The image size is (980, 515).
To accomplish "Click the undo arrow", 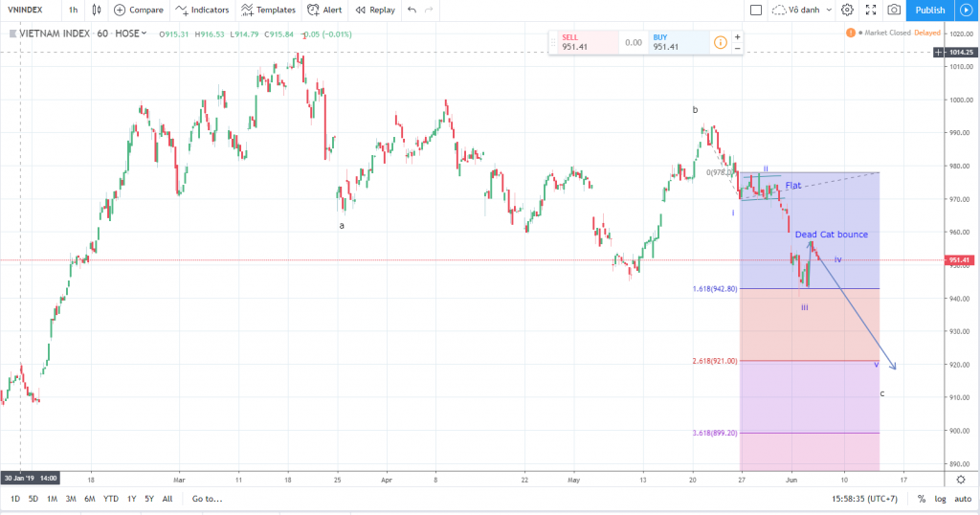I will (x=412, y=10).
